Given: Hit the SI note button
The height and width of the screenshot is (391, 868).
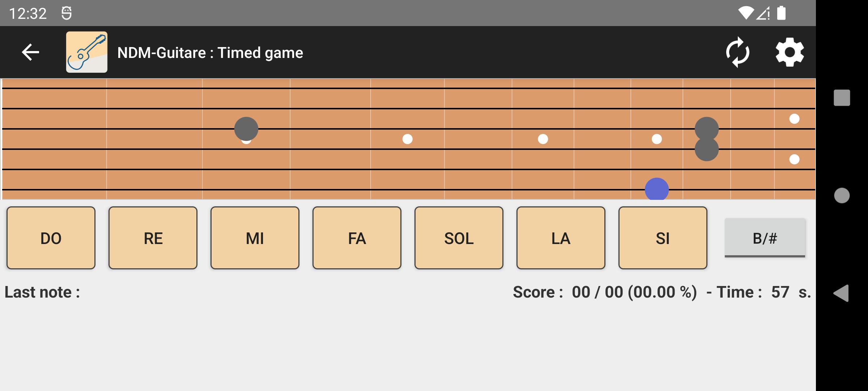Looking at the screenshot, I should (x=663, y=238).
